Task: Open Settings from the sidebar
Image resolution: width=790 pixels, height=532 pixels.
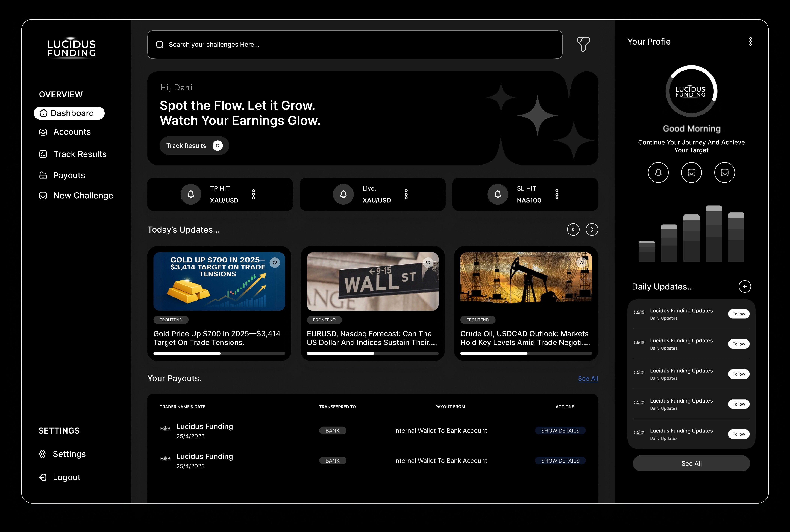Action: [x=62, y=454]
